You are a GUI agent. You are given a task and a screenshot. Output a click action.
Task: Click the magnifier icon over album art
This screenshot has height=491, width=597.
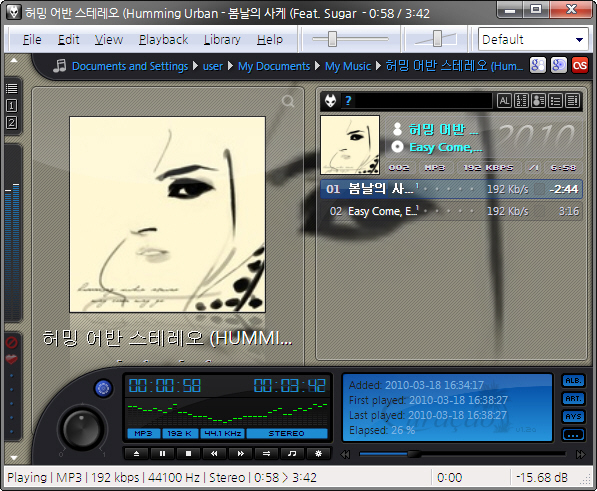pos(288,101)
